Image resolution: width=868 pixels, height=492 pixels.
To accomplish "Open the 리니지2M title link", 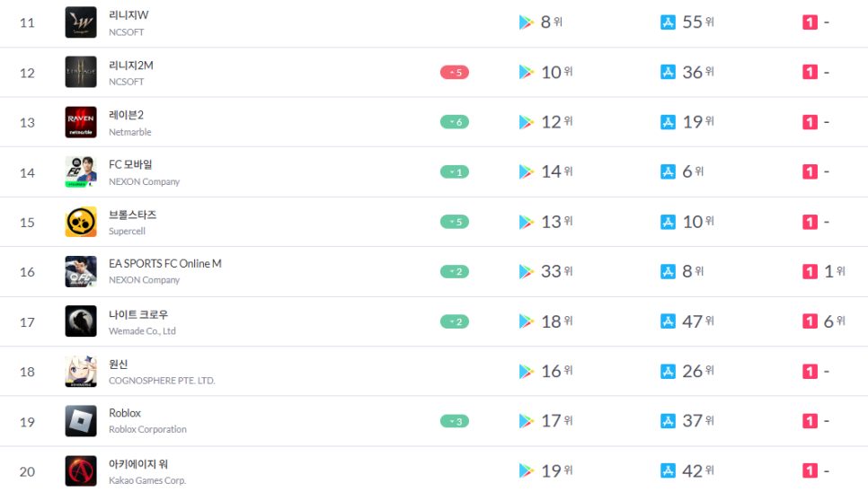I will tap(131, 66).
